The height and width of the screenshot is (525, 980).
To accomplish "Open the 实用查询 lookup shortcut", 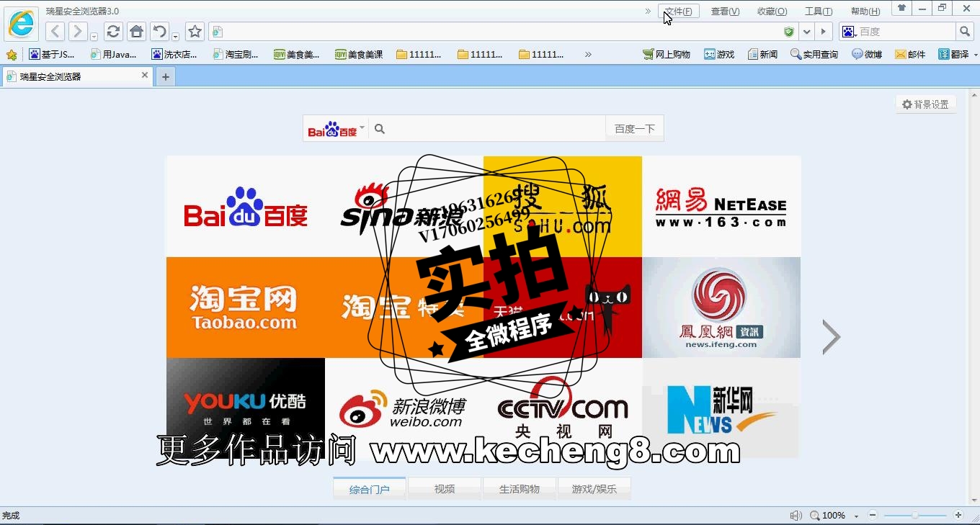I will pyautogui.click(x=814, y=55).
